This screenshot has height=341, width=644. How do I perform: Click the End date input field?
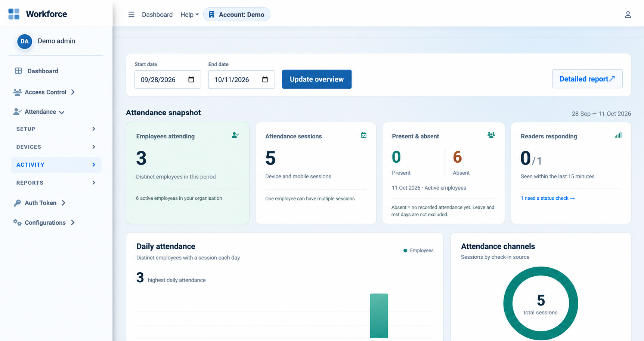[x=241, y=80]
